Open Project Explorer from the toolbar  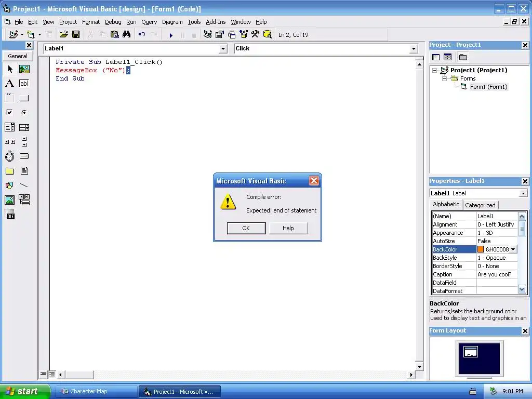(x=208, y=34)
